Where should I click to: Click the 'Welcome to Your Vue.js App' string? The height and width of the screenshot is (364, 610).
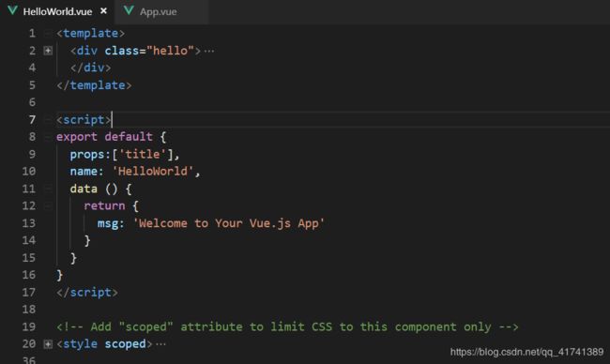point(229,223)
